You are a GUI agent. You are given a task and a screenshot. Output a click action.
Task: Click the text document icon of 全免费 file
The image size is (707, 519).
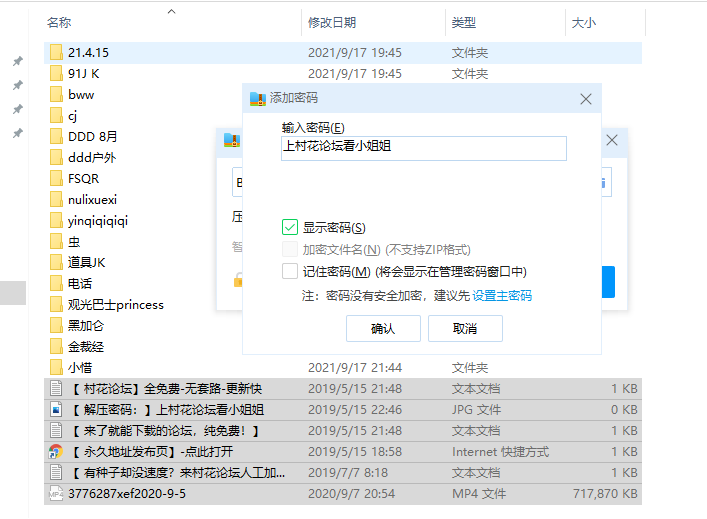click(x=56, y=388)
